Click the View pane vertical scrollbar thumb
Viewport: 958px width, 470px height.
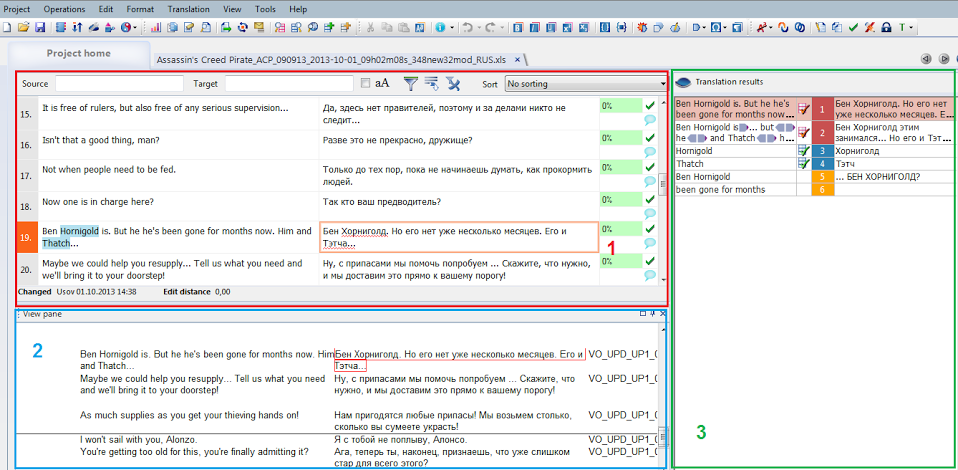coord(663,436)
